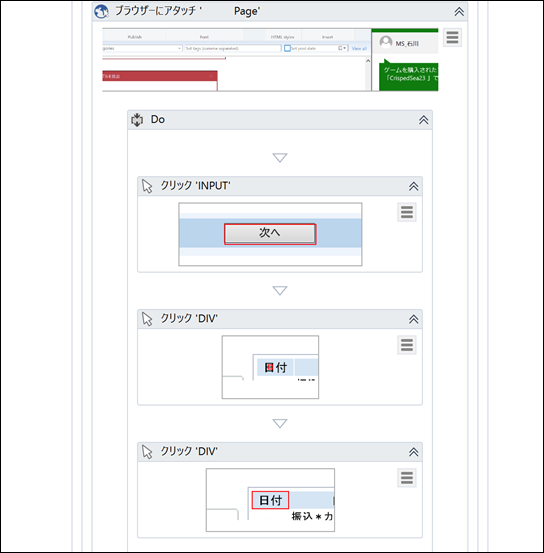The width and height of the screenshot is (544, 553).
Task: Click the Do sequence icon
Action: click(x=137, y=120)
